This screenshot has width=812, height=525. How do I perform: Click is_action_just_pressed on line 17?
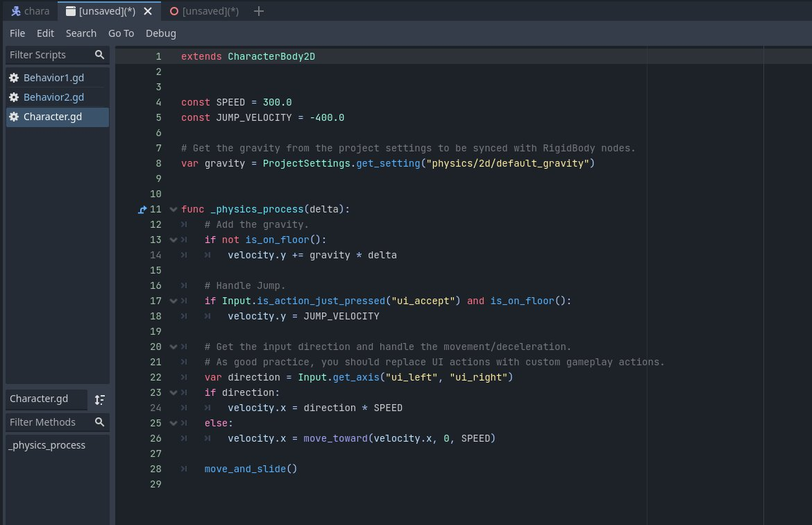point(321,301)
